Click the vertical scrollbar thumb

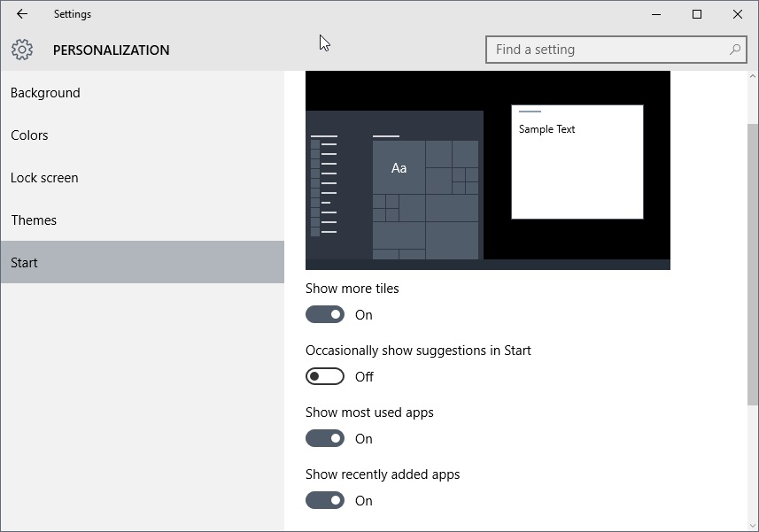click(753, 265)
